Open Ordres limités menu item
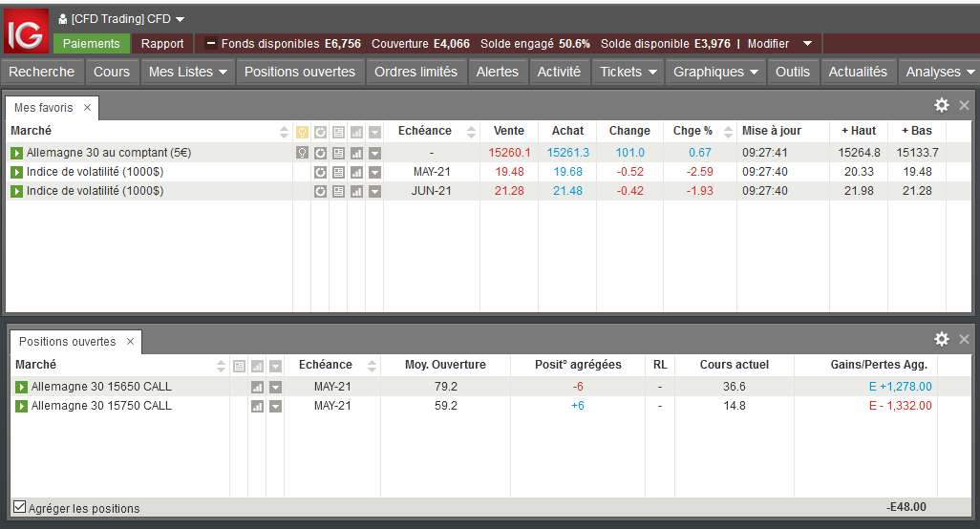This screenshot has height=529, width=980. (x=415, y=72)
